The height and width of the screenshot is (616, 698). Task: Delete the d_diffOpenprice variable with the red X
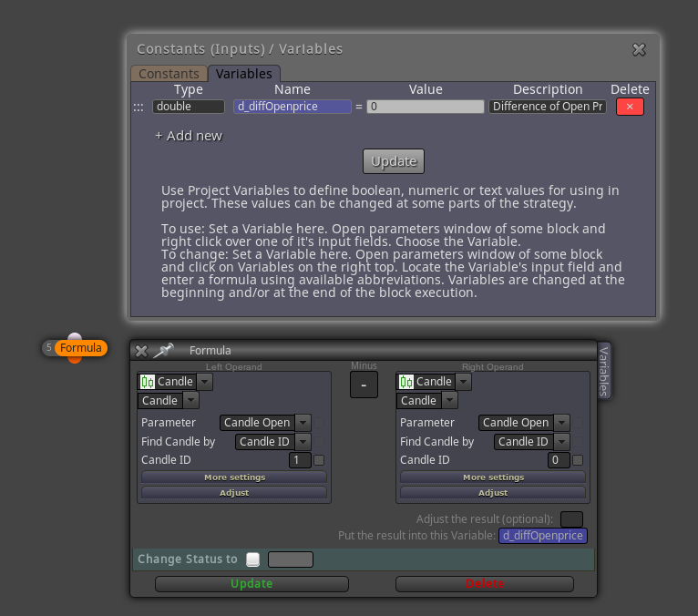click(630, 107)
